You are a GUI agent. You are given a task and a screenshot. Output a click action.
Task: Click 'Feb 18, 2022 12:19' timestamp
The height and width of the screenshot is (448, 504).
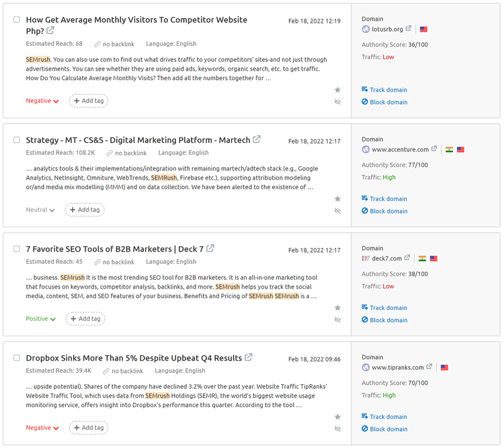pyautogui.click(x=314, y=21)
